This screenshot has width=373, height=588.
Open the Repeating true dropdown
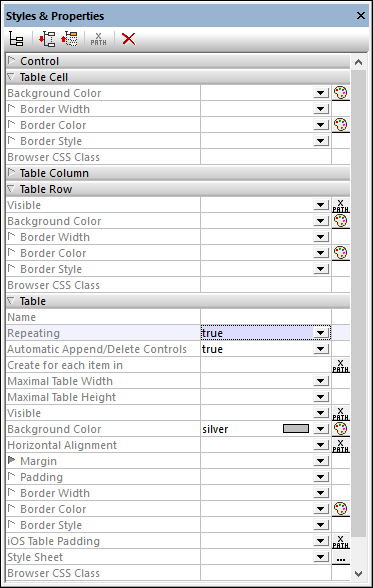click(x=321, y=333)
